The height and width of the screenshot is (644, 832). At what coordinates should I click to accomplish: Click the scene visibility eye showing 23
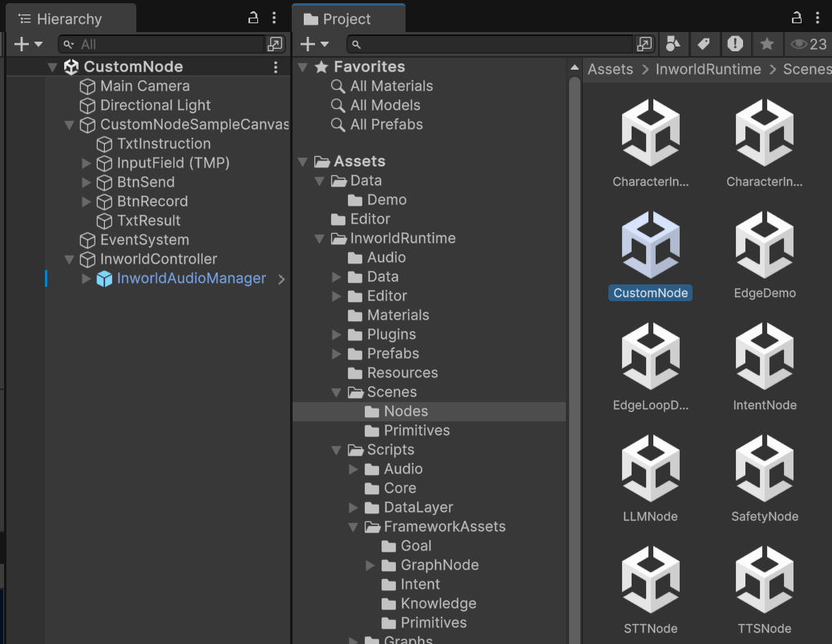click(800, 44)
